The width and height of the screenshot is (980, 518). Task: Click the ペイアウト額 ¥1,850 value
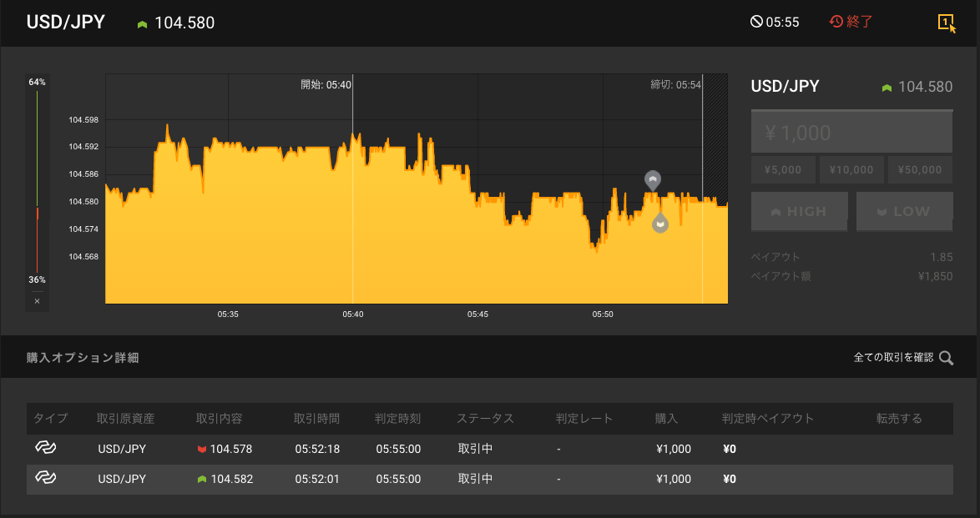(x=935, y=276)
